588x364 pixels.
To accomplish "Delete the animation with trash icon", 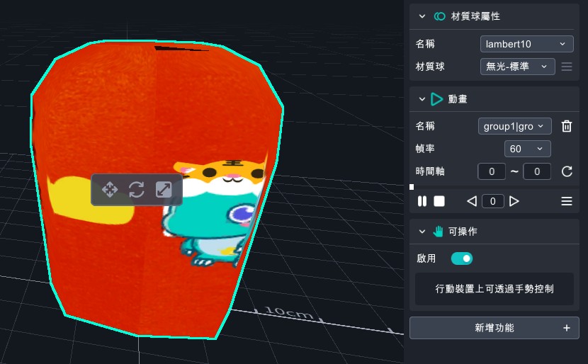I will coord(567,126).
